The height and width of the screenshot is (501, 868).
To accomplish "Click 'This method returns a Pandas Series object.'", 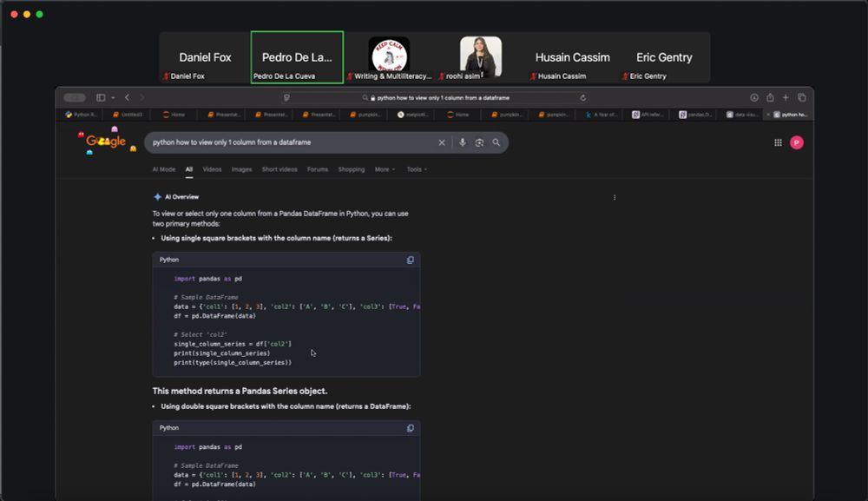I will coord(240,391).
